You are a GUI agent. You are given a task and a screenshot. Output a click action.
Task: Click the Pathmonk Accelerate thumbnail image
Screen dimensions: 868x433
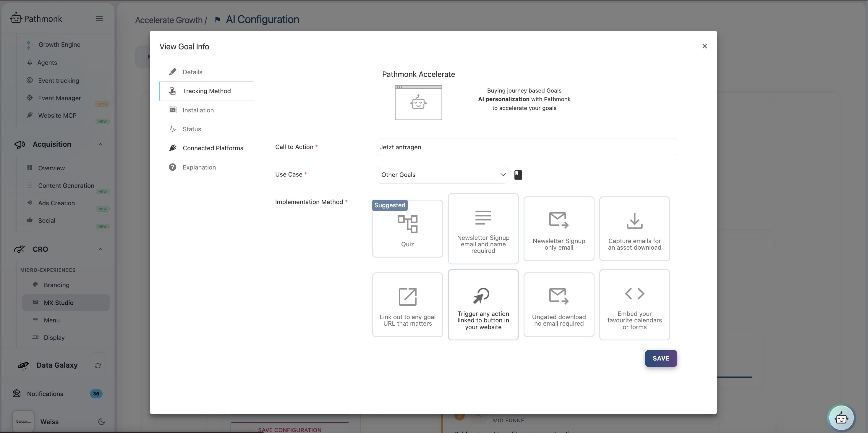418,103
